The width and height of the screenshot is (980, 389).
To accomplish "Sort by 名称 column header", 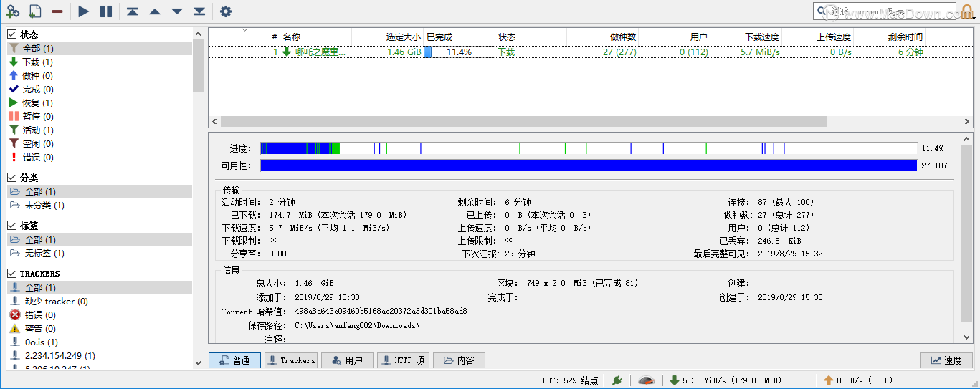I will [x=315, y=37].
